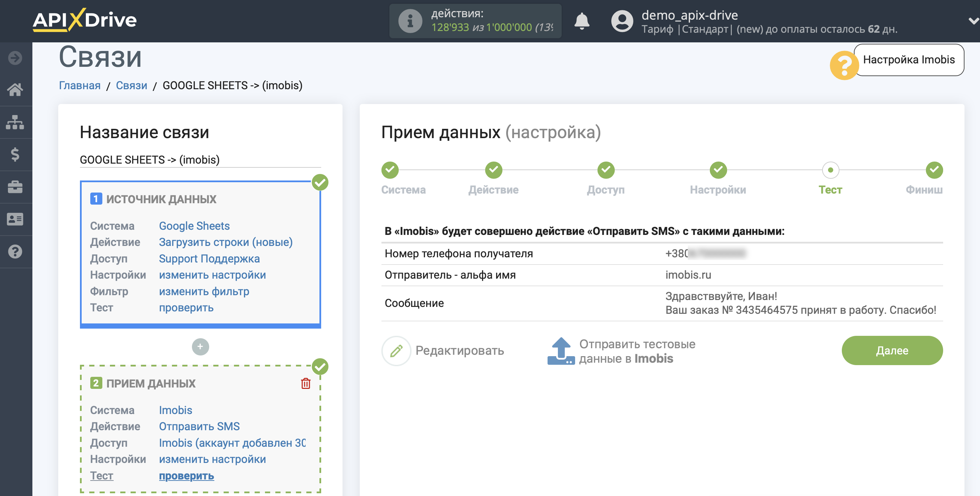Click the Далее button
This screenshot has height=496, width=980.
(x=892, y=350)
